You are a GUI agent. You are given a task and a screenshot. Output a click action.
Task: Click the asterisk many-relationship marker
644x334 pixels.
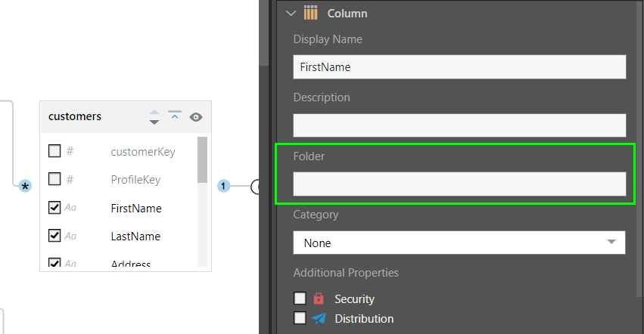(x=25, y=185)
